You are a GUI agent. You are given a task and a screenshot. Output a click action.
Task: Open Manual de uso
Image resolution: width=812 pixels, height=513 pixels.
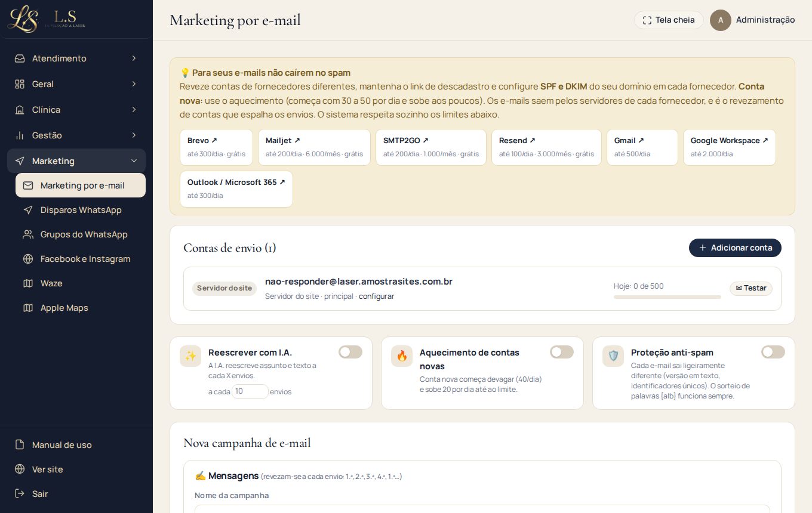click(76, 445)
